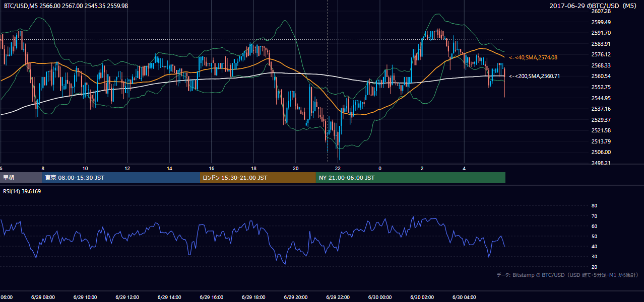The image size is (644, 302).
Task: Click the BTC/USD,M5 OHLC header text
Action: tap(66, 6)
